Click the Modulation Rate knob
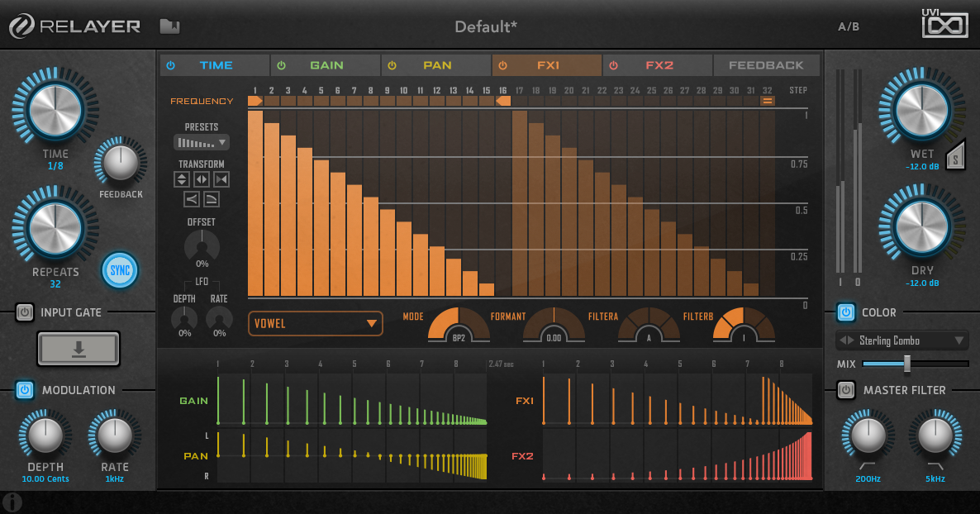 click(114, 435)
